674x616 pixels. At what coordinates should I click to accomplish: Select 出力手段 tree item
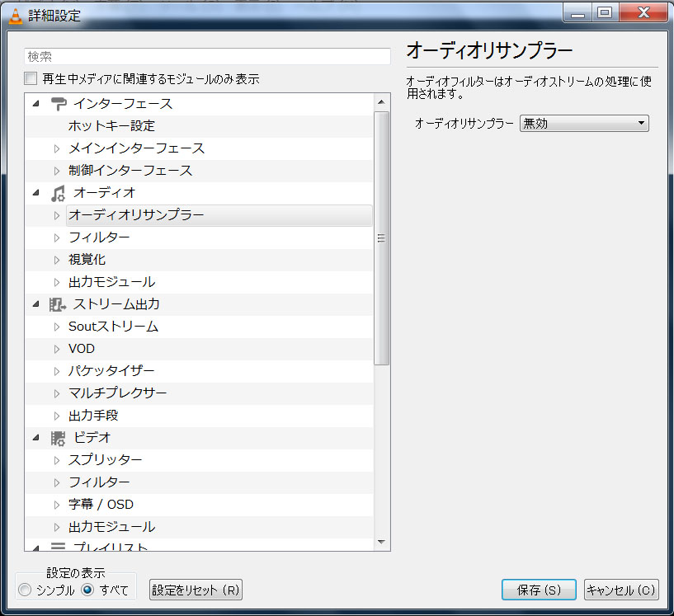tap(93, 416)
